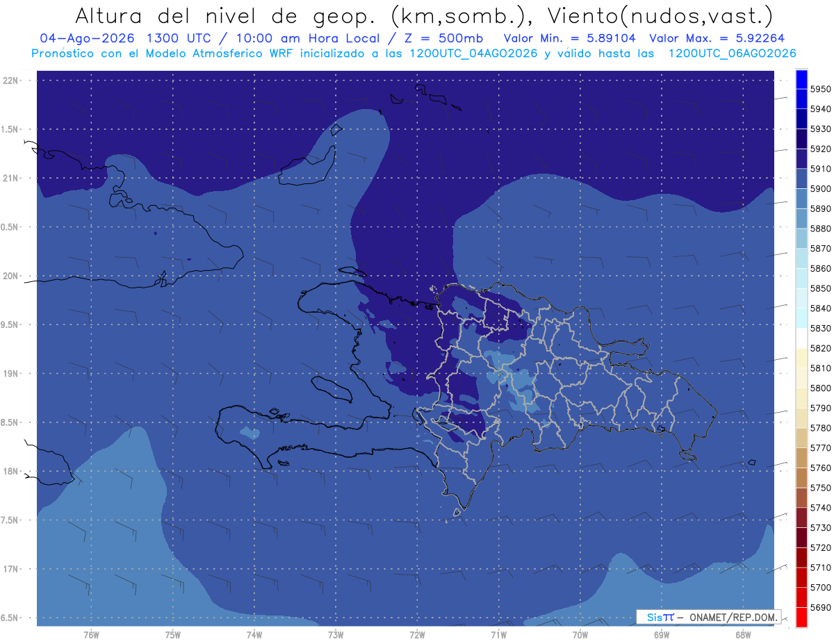Click the "68W" longitude label
Image resolution: width=834 pixels, height=644 pixels.
743,635
